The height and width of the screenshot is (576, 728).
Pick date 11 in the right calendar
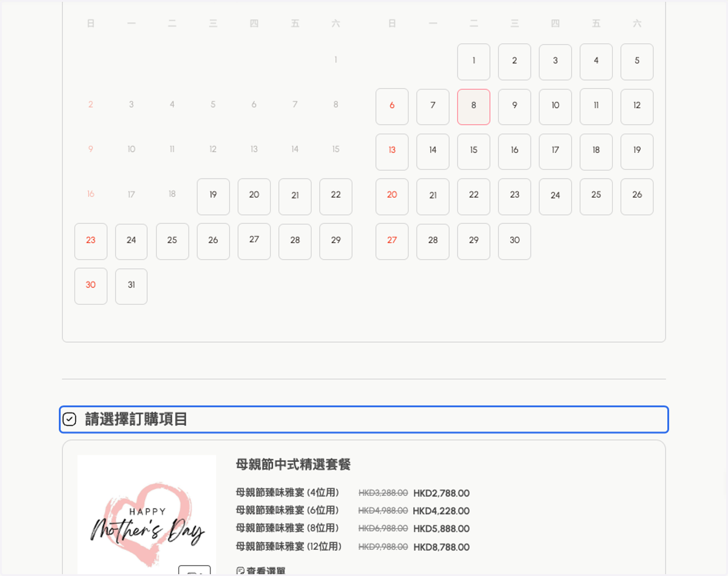[x=596, y=107]
